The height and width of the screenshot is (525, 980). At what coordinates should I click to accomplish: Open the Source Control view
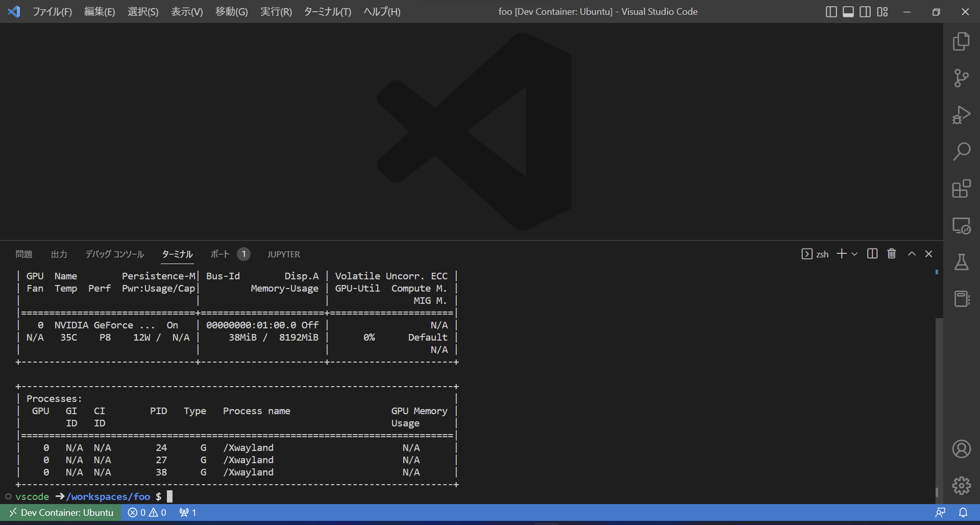click(x=962, y=78)
